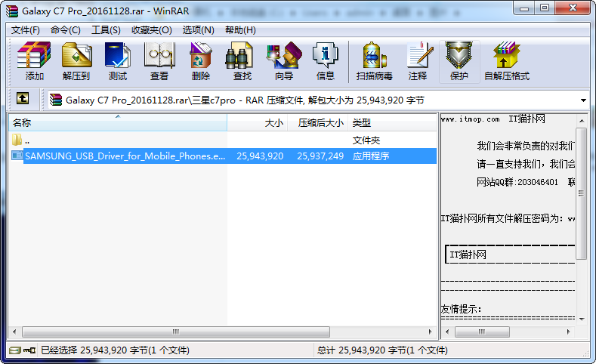Open the Comment (注释) tool
This screenshot has width=596, height=364.
(418, 55)
